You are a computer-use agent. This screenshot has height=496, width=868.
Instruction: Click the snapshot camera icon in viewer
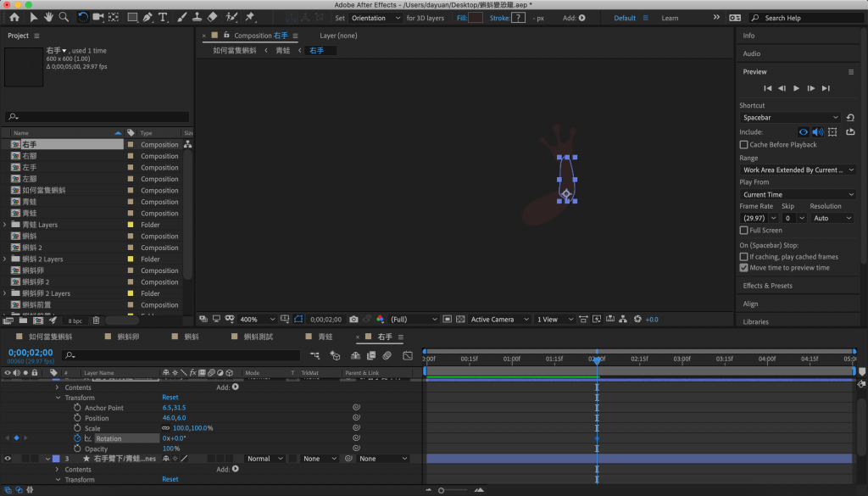click(353, 320)
